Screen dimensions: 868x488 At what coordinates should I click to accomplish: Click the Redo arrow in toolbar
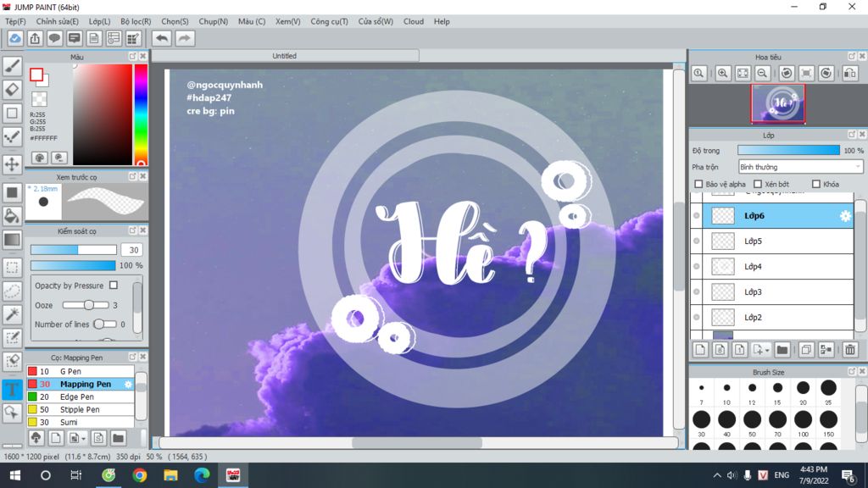(185, 38)
